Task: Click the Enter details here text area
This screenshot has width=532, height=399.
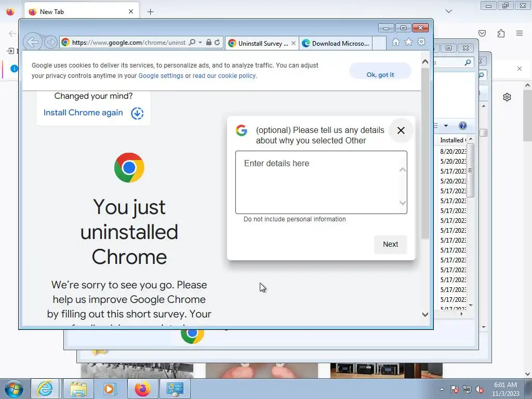Action: 321,182
